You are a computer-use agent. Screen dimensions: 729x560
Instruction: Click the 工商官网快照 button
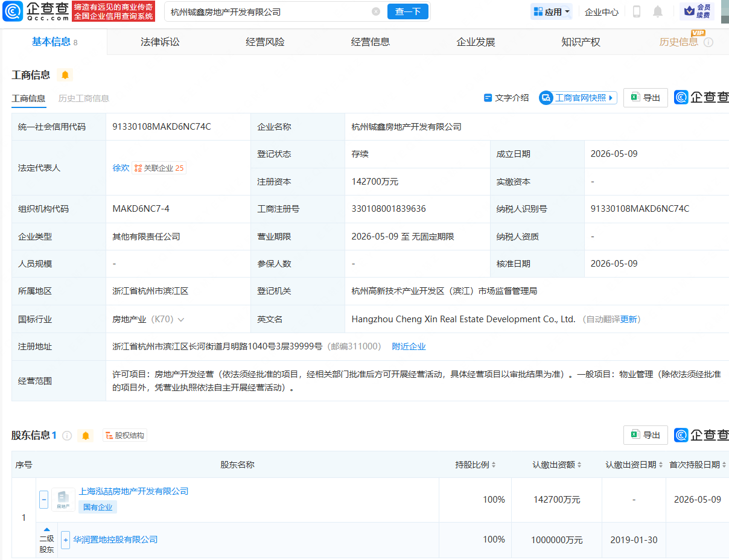[x=578, y=98]
